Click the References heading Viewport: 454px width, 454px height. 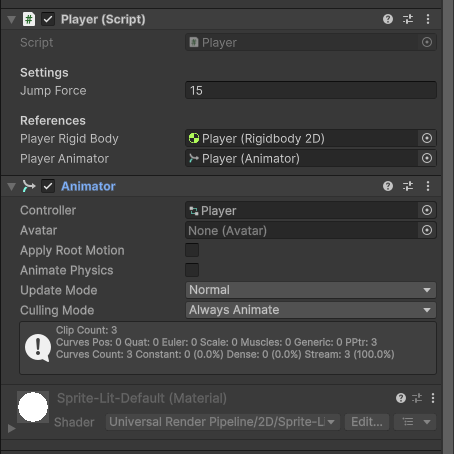click(x=53, y=121)
